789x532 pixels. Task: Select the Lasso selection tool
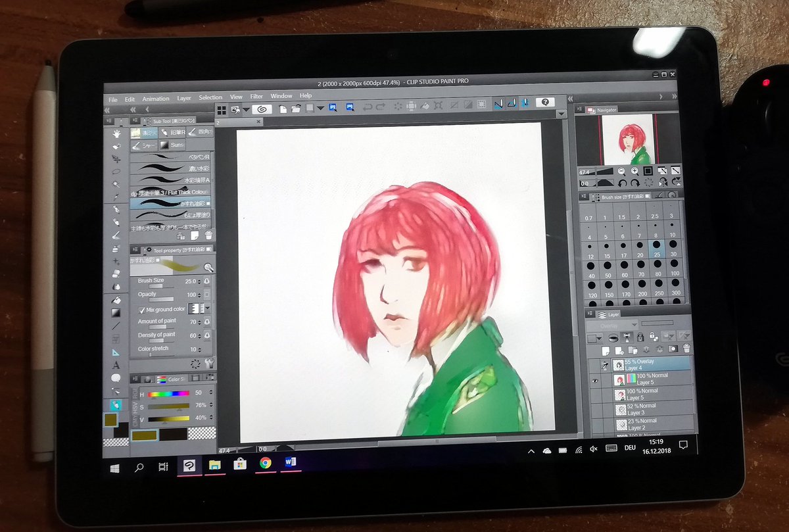(116, 172)
